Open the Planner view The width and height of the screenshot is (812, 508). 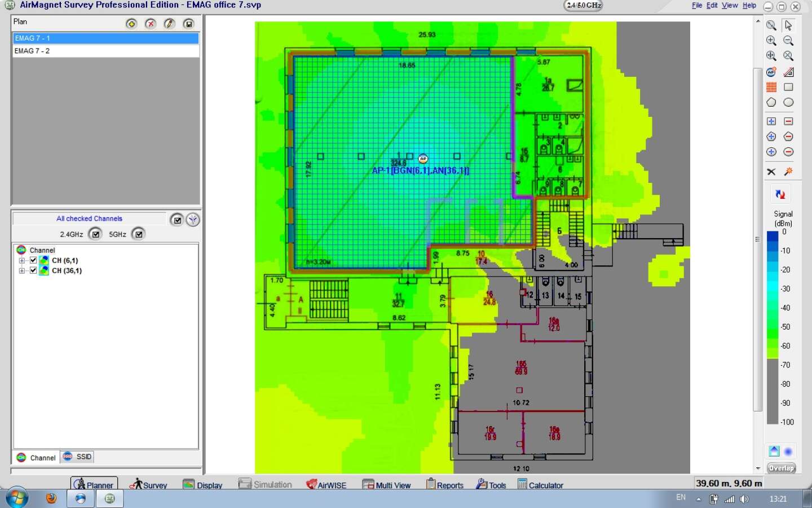(94, 484)
